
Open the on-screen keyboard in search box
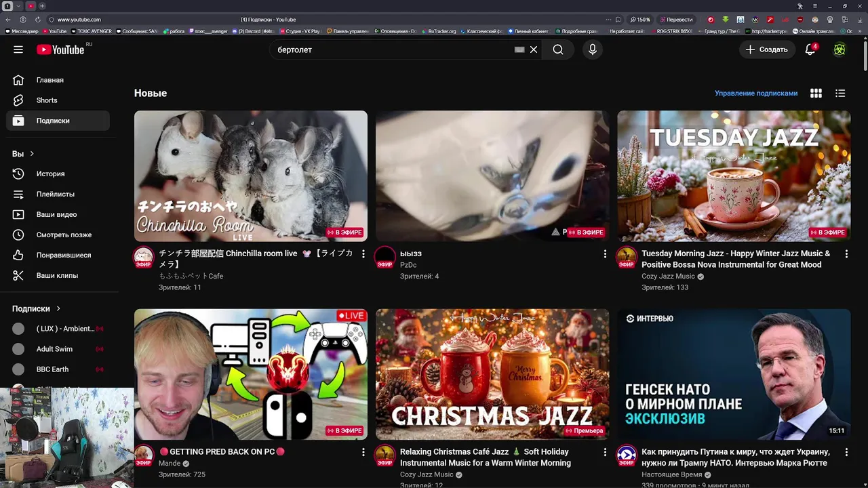pos(519,49)
